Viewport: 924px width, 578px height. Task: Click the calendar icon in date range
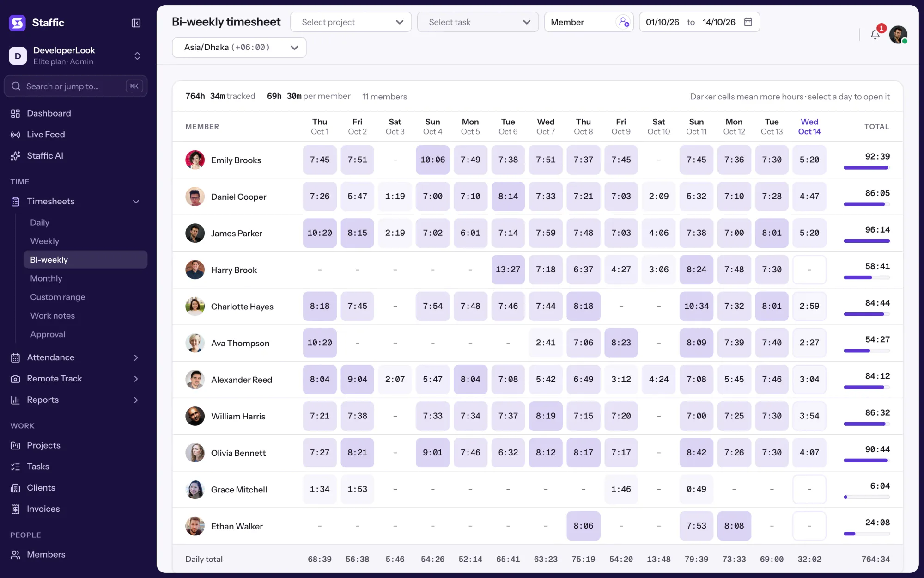[748, 22]
